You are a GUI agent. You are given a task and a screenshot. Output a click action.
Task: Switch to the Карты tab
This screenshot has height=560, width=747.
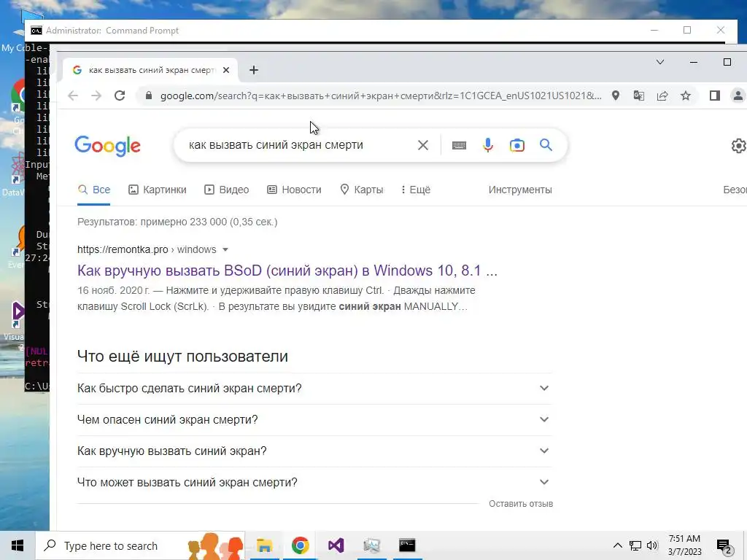pos(362,190)
